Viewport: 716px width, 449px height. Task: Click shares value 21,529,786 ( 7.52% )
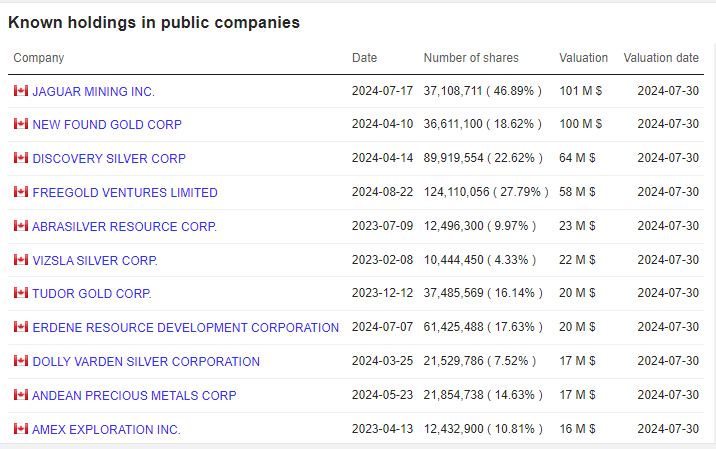[480, 361]
